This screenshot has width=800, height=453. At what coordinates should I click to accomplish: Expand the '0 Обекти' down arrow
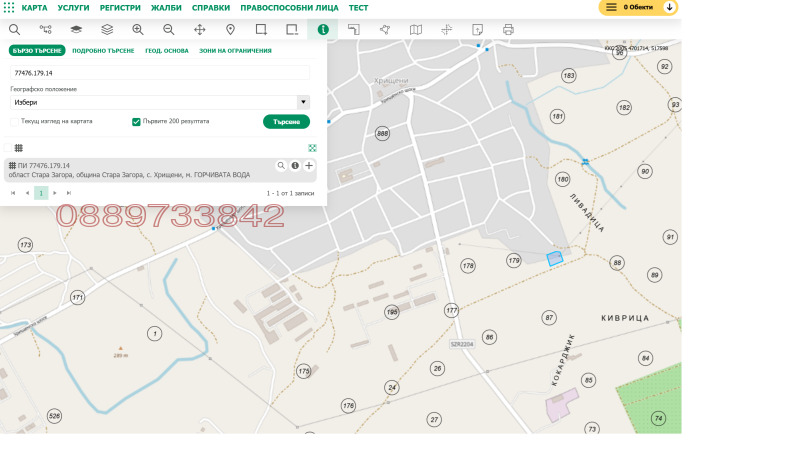pyautogui.click(x=669, y=7)
